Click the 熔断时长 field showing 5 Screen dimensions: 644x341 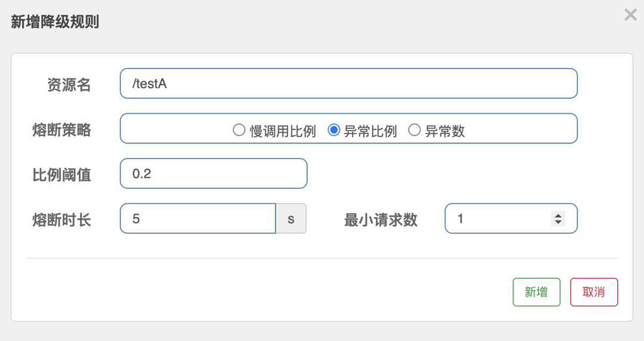(x=197, y=219)
